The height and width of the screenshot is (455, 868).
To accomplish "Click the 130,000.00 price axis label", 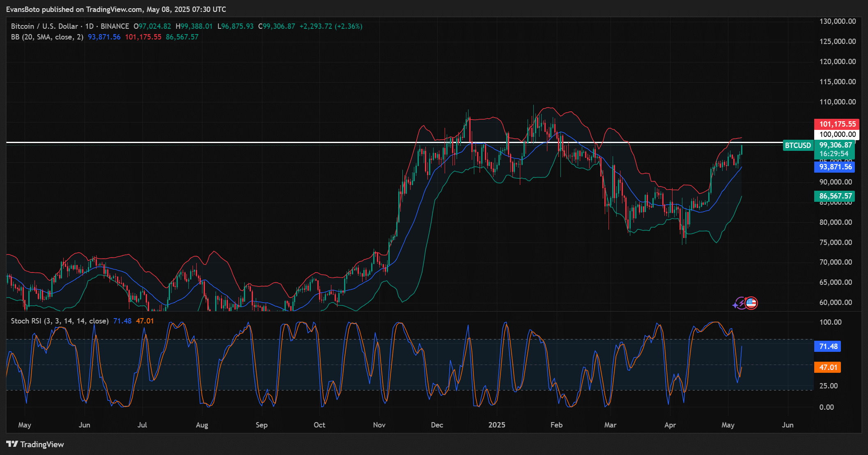I will pos(838,21).
